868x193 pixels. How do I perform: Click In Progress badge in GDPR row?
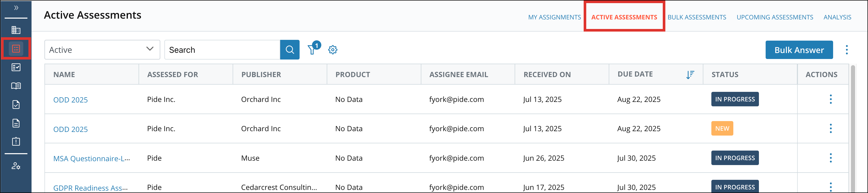tap(735, 186)
